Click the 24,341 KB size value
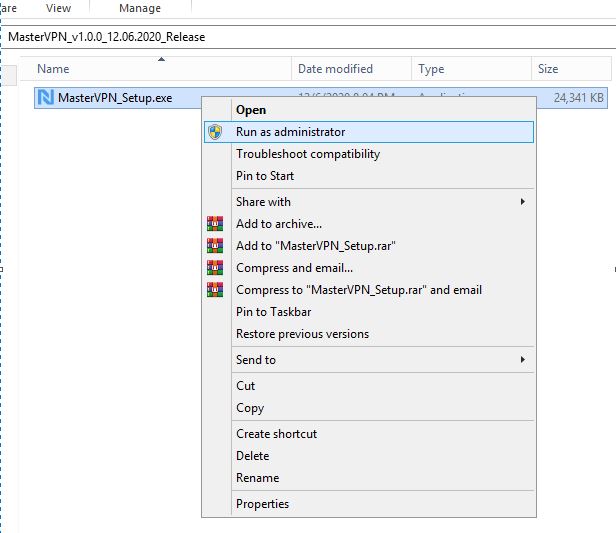Image resolution: width=616 pixels, height=533 pixels. point(579,97)
